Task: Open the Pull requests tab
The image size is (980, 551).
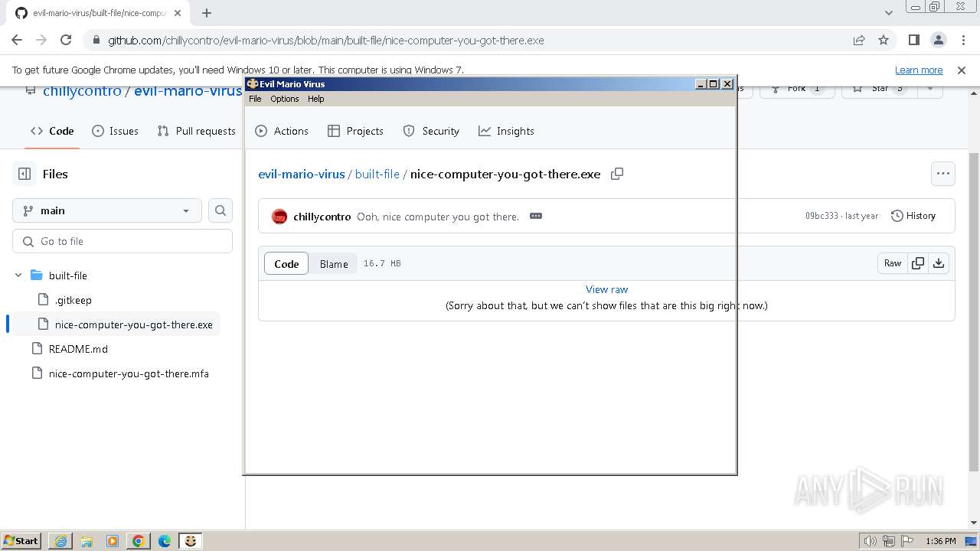Action: coord(196,131)
